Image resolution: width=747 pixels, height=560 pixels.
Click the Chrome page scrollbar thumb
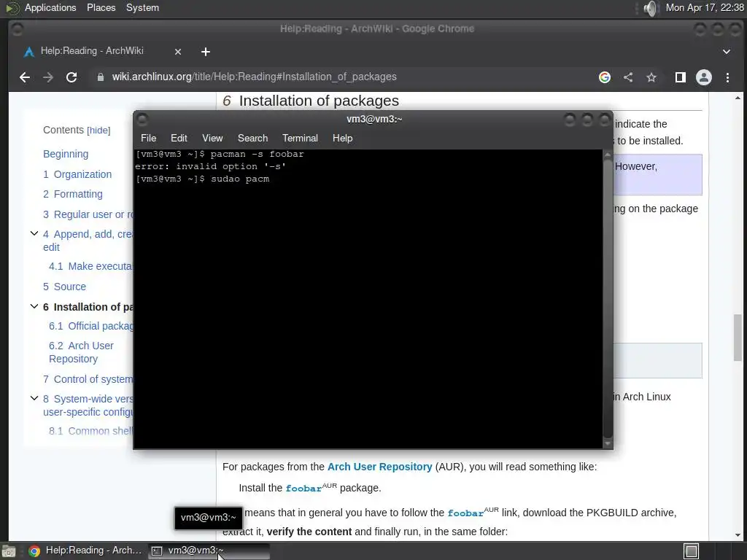[x=738, y=338]
